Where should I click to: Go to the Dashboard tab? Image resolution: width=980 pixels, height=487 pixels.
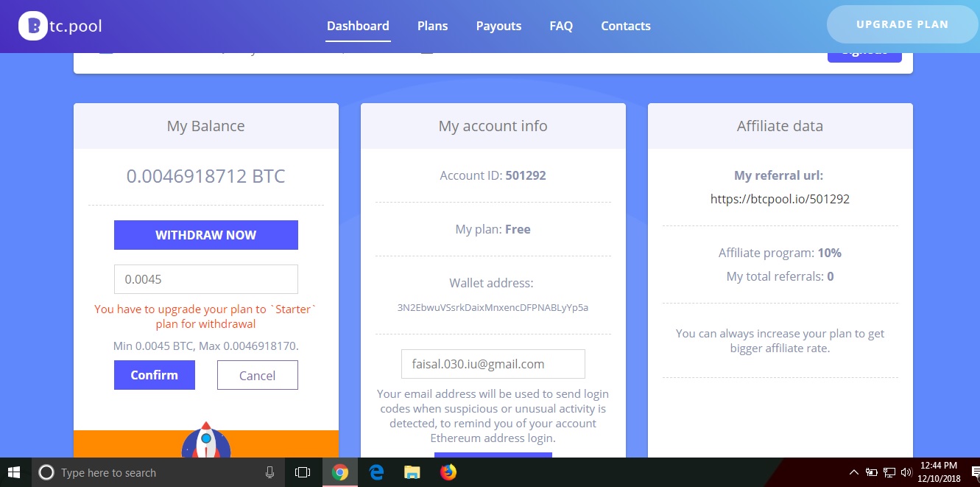coord(358,26)
